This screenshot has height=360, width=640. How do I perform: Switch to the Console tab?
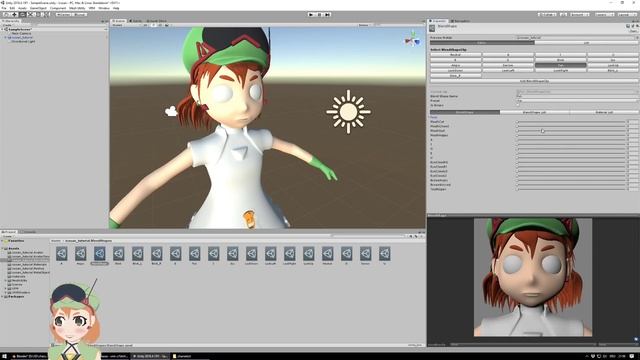[x=29, y=232]
